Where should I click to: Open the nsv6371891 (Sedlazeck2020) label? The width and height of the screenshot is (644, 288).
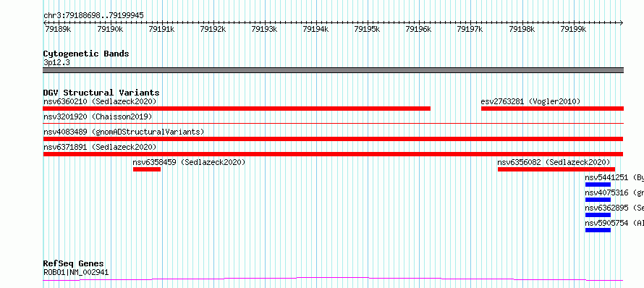[x=100, y=147]
